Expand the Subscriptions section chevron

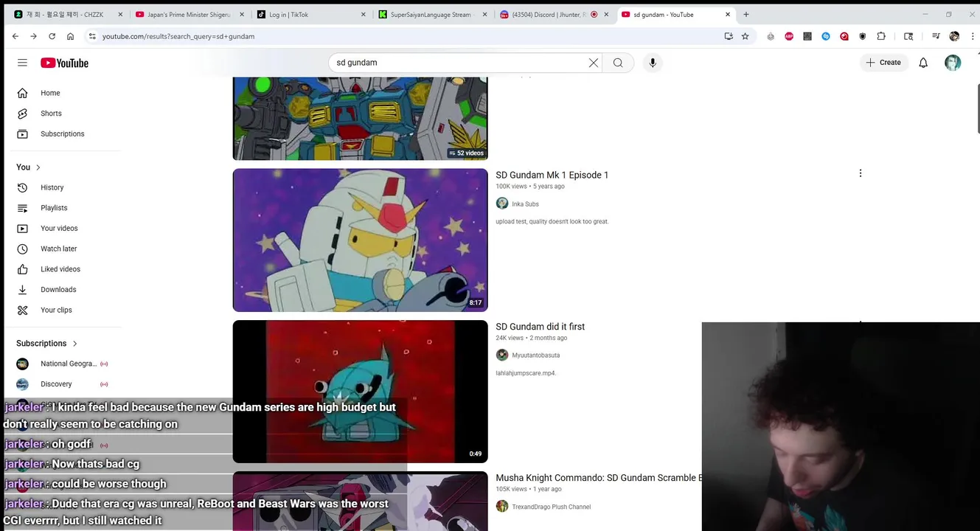[x=74, y=344]
